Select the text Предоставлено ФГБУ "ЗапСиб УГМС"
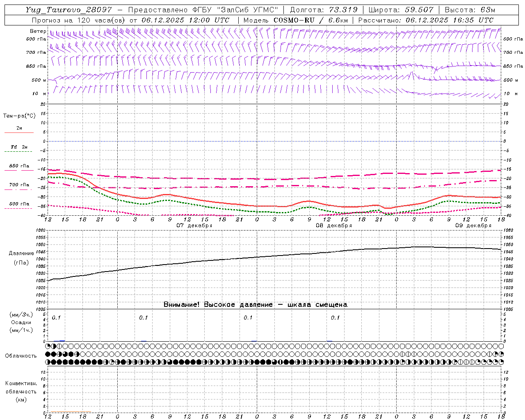This screenshot has height=420, width=525. point(203,10)
